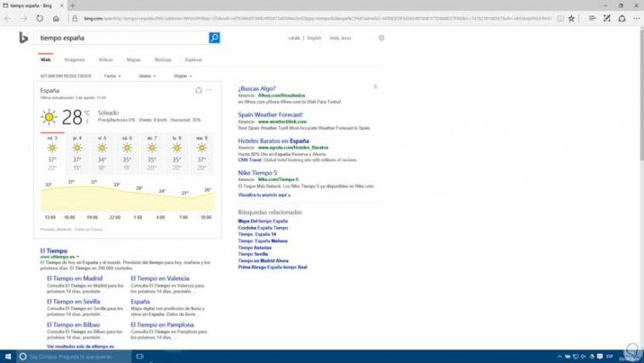Open the Edge Hub lines icon
Image resolution: width=644 pixels, height=363 pixels.
pos(592,19)
